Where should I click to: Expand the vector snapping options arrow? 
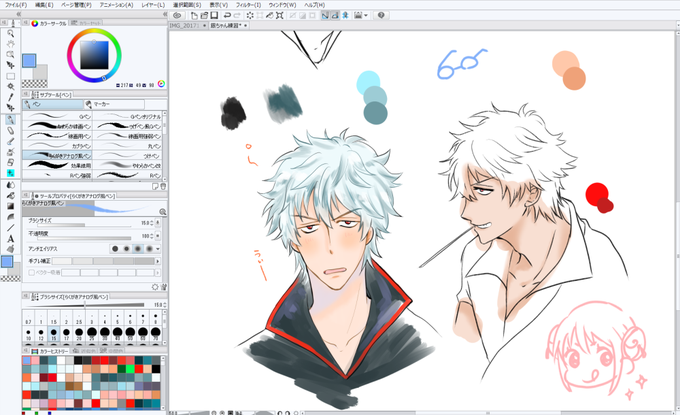point(158,272)
